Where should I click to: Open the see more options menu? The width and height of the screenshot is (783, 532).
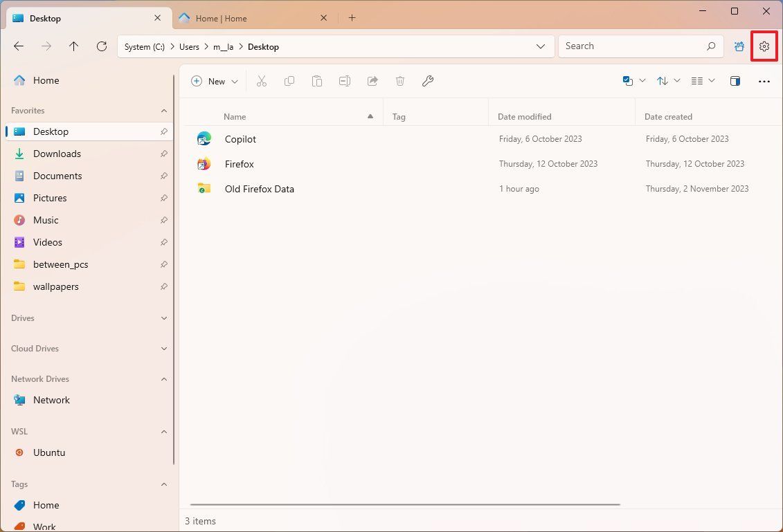click(x=764, y=81)
